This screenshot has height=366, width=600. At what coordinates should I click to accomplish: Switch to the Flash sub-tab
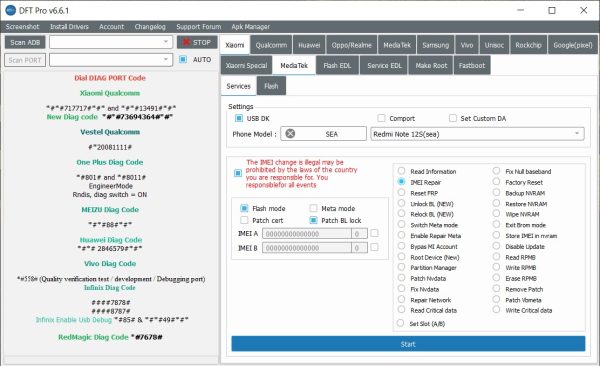271,86
